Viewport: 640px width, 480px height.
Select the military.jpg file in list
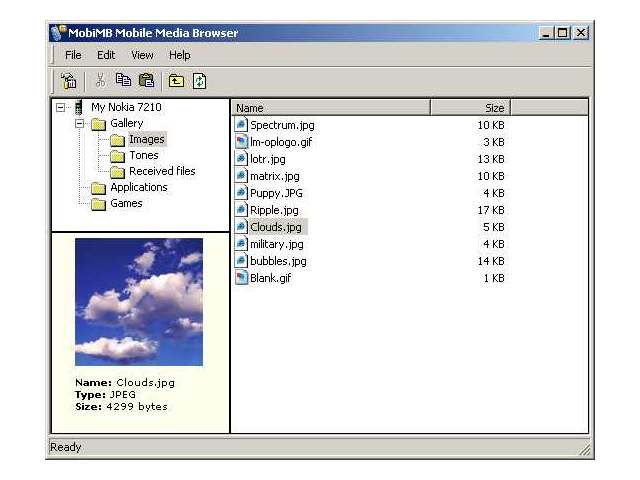pyautogui.click(x=276, y=244)
